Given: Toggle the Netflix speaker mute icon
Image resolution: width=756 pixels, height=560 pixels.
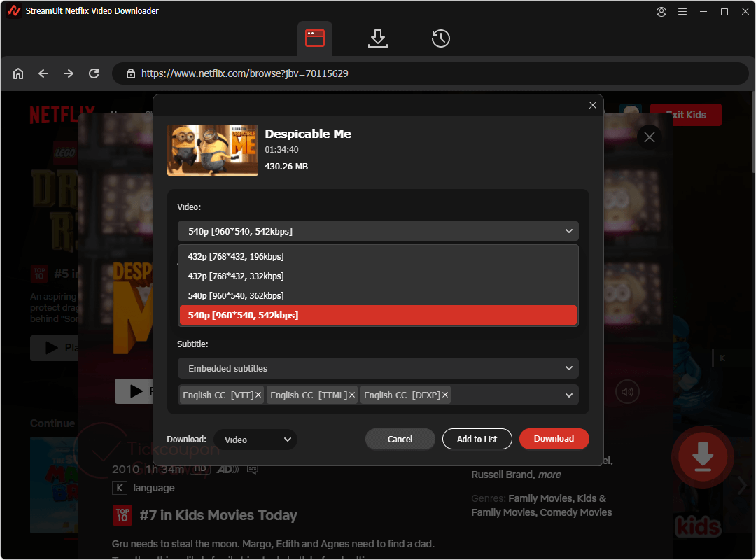Looking at the screenshot, I should tap(627, 392).
